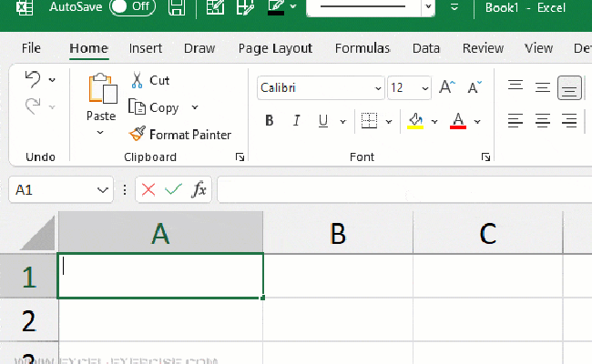Image resolution: width=592 pixels, height=364 pixels.
Task: Click the Save icon in title bar
Action: (177, 6)
